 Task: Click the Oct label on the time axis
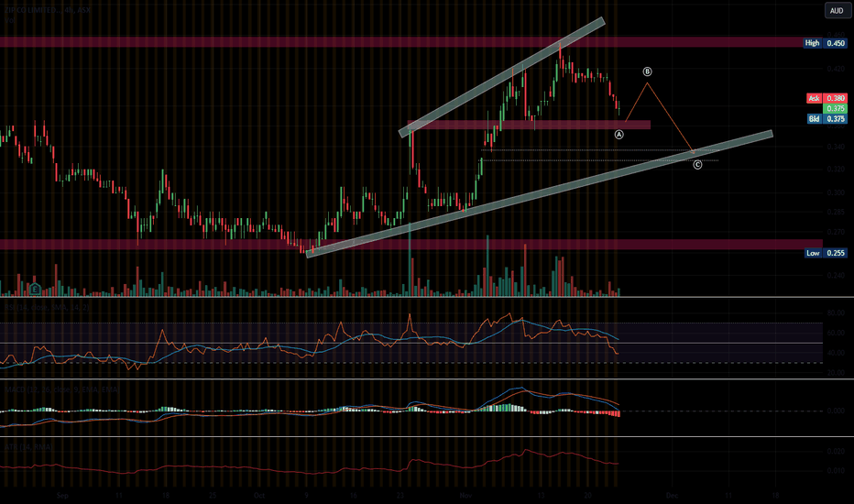[x=258, y=495]
